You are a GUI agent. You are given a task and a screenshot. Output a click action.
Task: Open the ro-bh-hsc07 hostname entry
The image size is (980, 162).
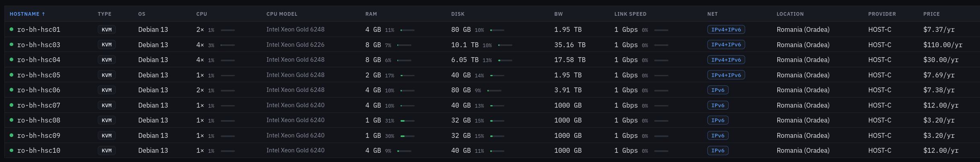click(39, 105)
